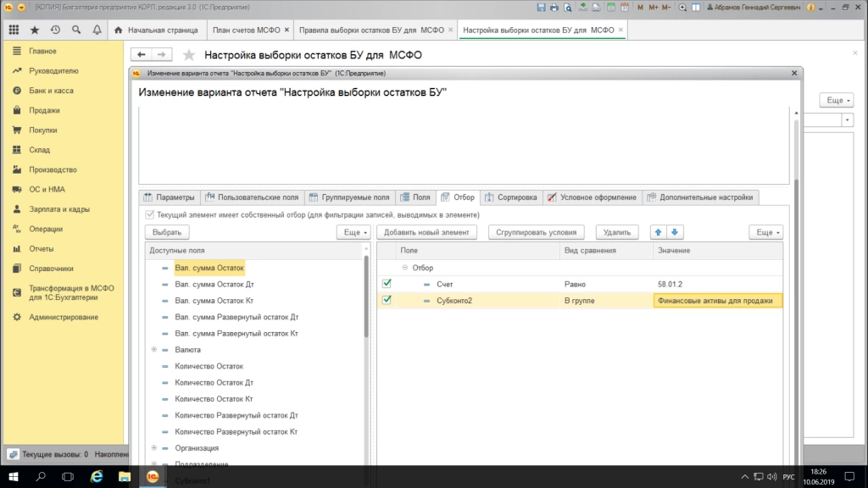
Task: Uncheck the Субконто2 filter row checkbox
Action: [x=387, y=301]
